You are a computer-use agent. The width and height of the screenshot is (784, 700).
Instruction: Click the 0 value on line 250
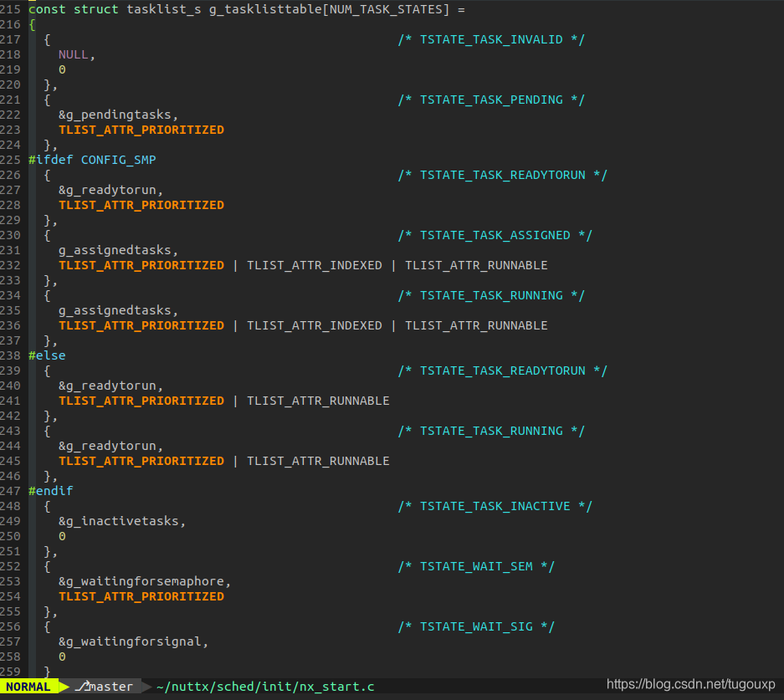click(62, 536)
